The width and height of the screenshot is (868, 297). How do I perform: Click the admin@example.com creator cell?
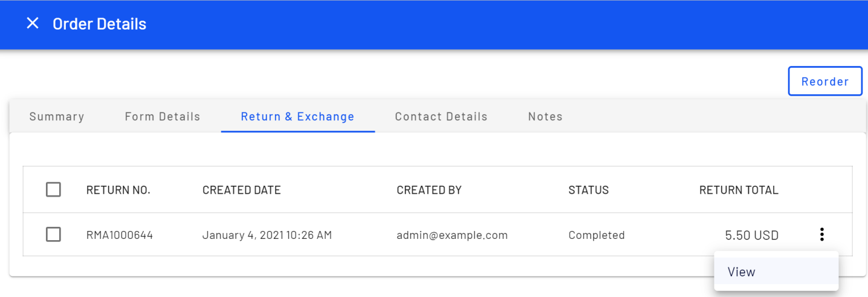tap(452, 235)
